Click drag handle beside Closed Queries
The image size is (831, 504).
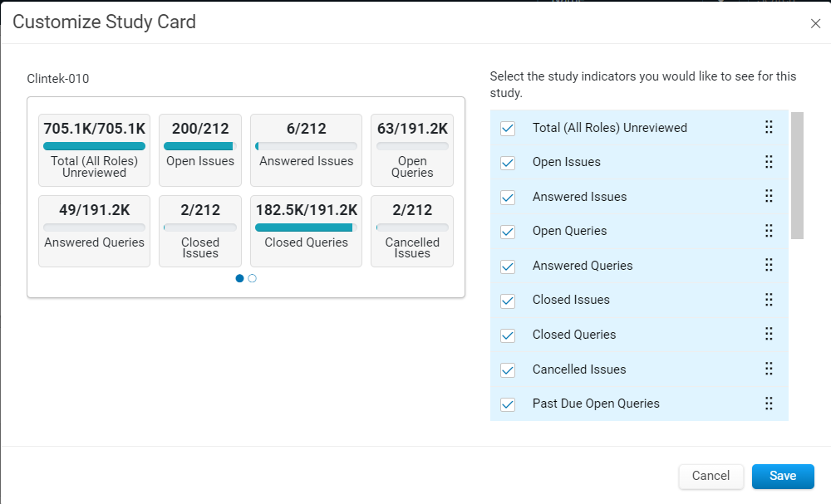point(769,334)
